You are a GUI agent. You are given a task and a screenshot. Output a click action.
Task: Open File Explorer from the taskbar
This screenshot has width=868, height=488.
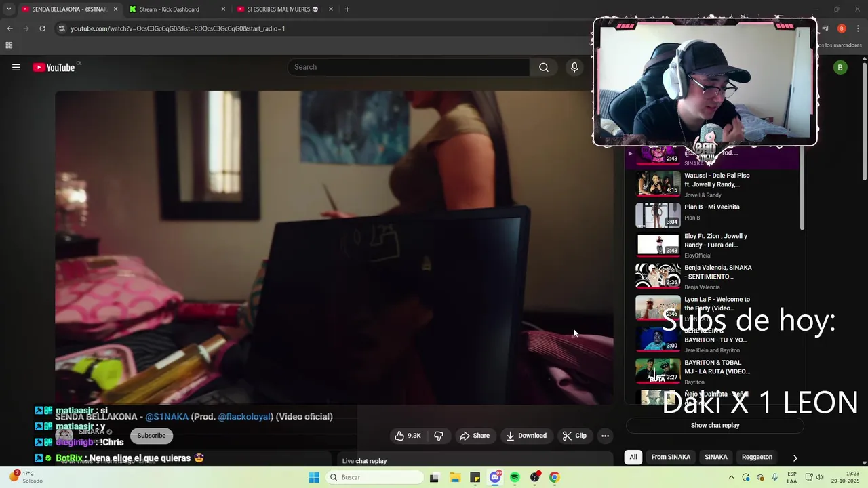(x=454, y=477)
